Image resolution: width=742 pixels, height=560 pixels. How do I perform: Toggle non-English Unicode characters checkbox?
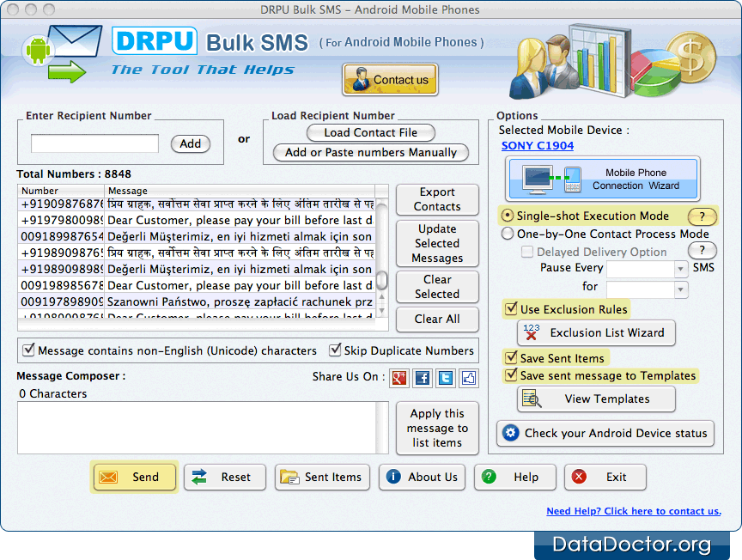pos(28,350)
